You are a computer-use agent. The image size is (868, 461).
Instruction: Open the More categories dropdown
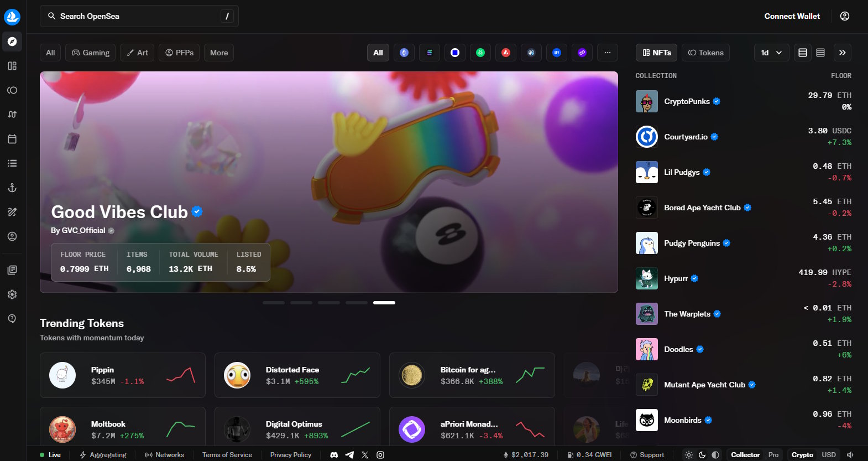[x=219, y=53]
